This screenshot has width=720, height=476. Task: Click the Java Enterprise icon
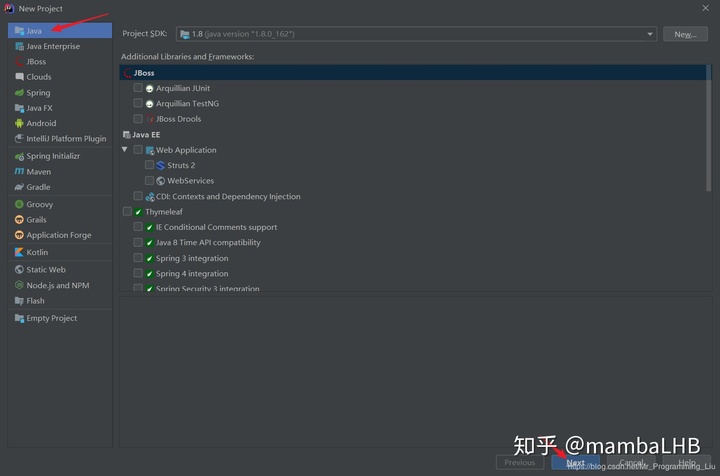coord(19,46)
